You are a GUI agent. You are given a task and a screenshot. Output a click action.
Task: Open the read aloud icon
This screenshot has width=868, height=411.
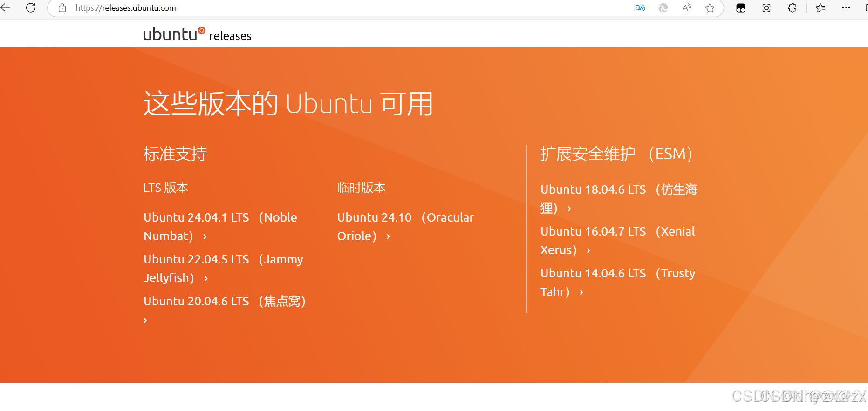coord(687,8)
